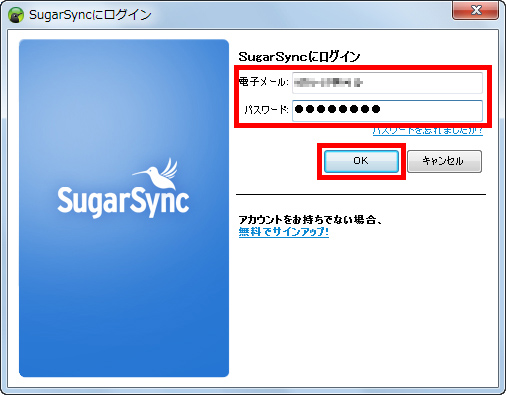Viewport: 506px width, 395px height.
Task: Click the パスワード label
Action: (x=266, y=110)
